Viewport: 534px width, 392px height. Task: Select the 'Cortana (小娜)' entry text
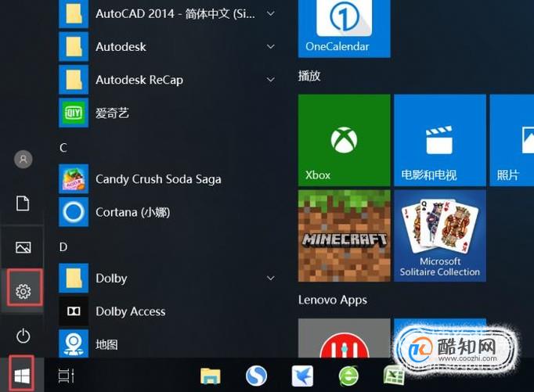point(133,212)
